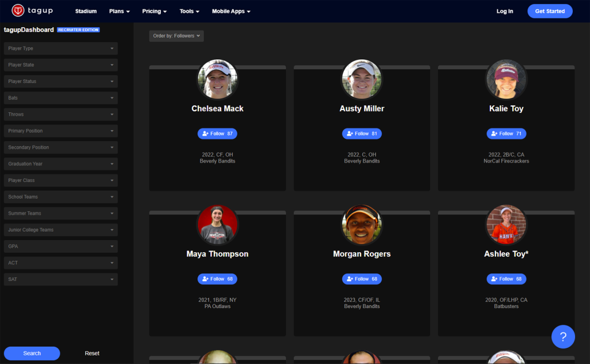Follow Austy Miller
Image resolution: width=590 pixels, height=364 pixels.
[x=362, y=134]
